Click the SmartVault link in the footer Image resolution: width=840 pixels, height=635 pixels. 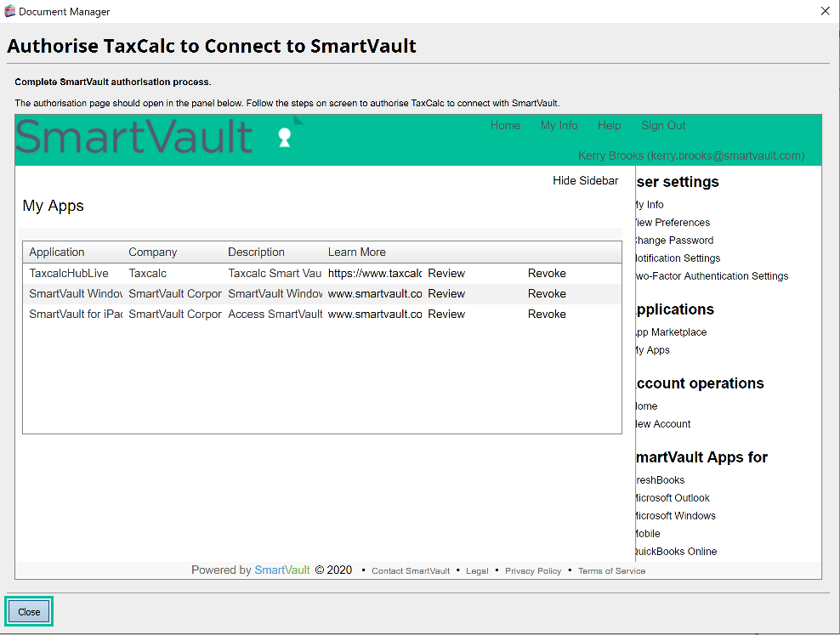point(281,570)
